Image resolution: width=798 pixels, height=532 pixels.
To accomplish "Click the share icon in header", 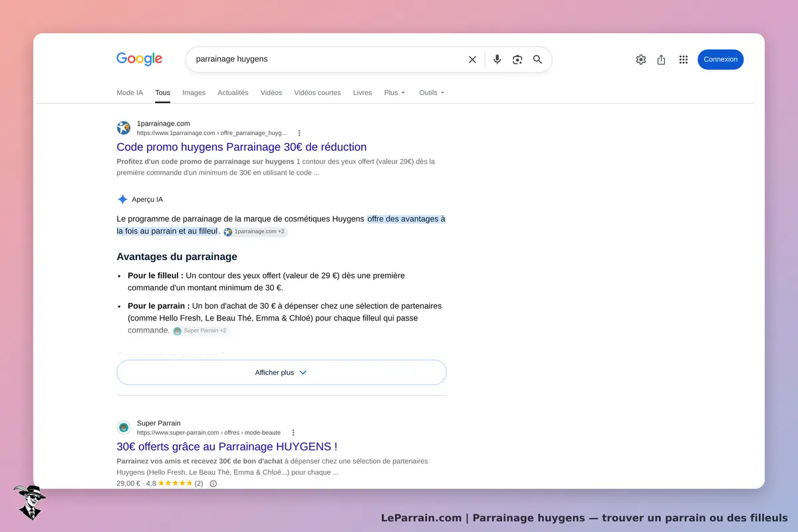I will 661,59.
